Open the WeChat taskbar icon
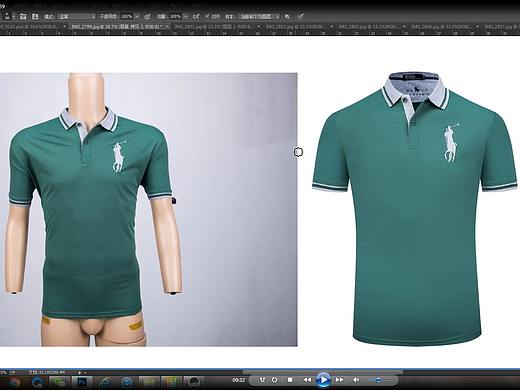Image resolution: width=520 pixels, height=390 pixels. [x=59, y=382]
